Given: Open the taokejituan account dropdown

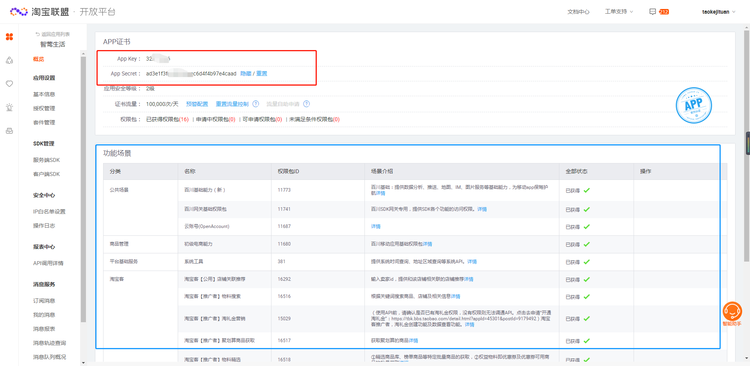Looking at the screenshot, I should click(x=719, y=12).
